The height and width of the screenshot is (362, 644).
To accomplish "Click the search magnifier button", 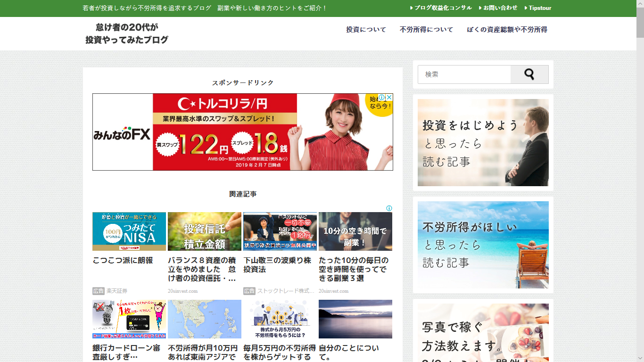I will 529,74.
